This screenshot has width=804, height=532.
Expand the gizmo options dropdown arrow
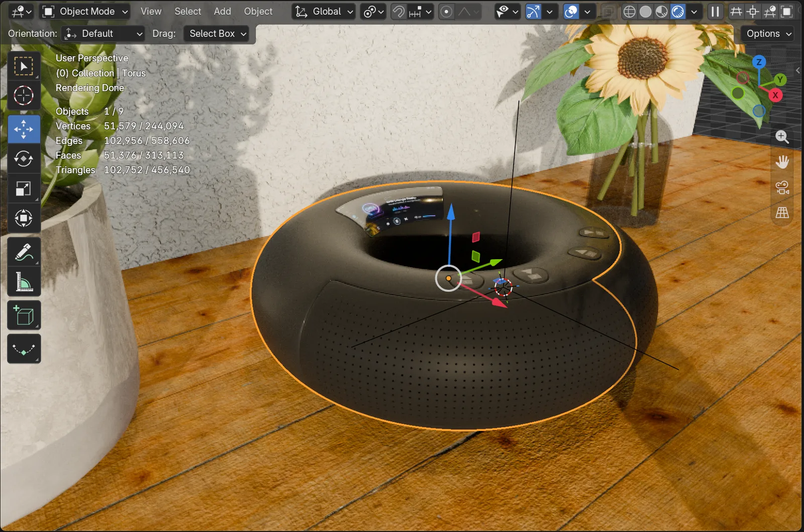tap(549, 12)
